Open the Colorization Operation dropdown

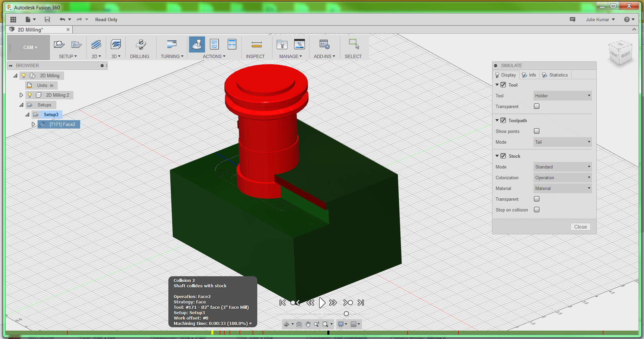pos(562,178)
